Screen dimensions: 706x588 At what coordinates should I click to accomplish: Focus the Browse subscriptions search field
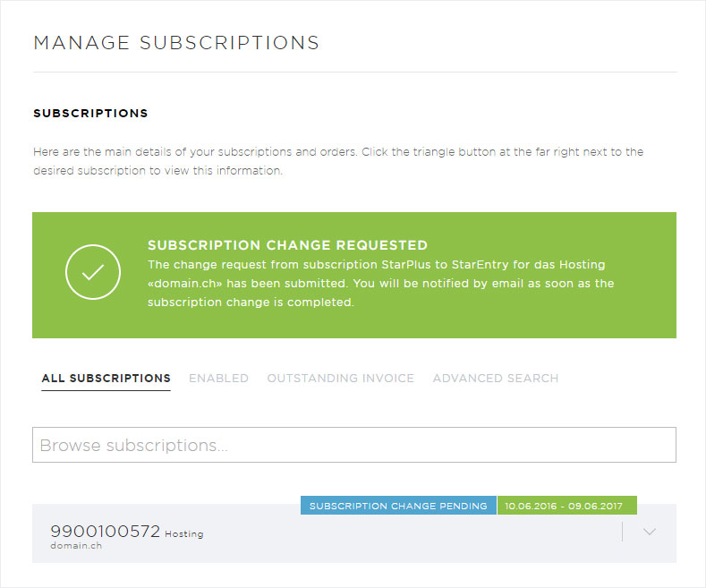pyautogui.click(x=354, y=445)
